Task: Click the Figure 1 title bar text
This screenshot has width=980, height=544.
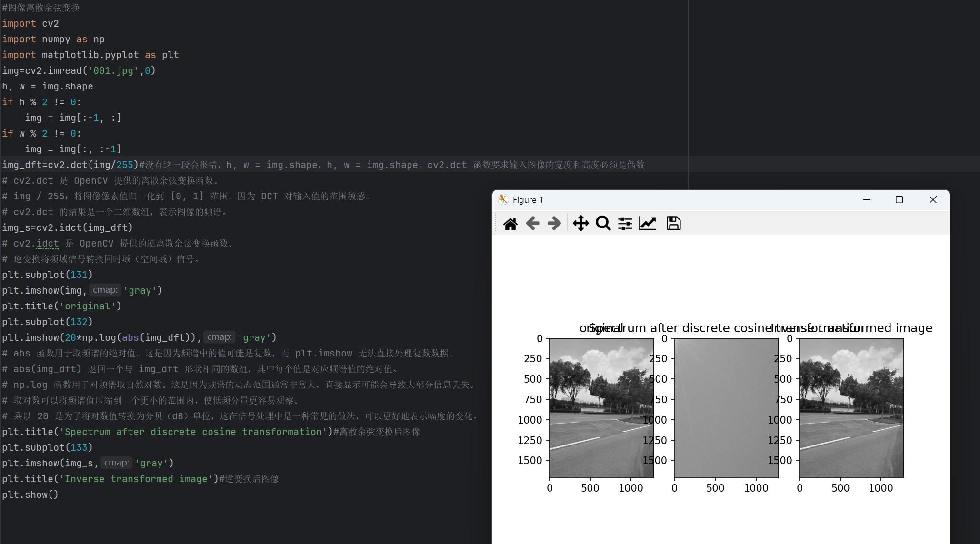Action: pyautogui.click(x=528, y=200)
